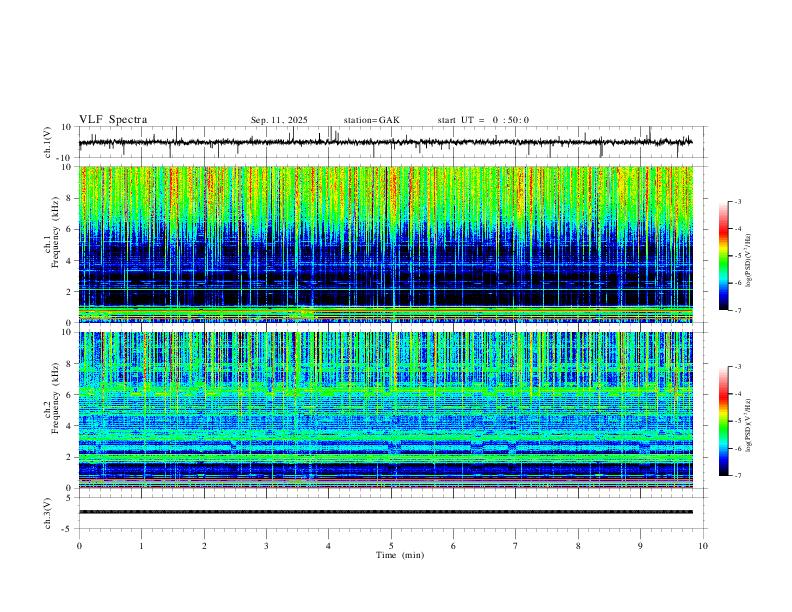
Task: Click the ch.1 colorbar 'log(PSD)(V²/Hz)' label
Action: pyautogui.click(x=748, y=261)
